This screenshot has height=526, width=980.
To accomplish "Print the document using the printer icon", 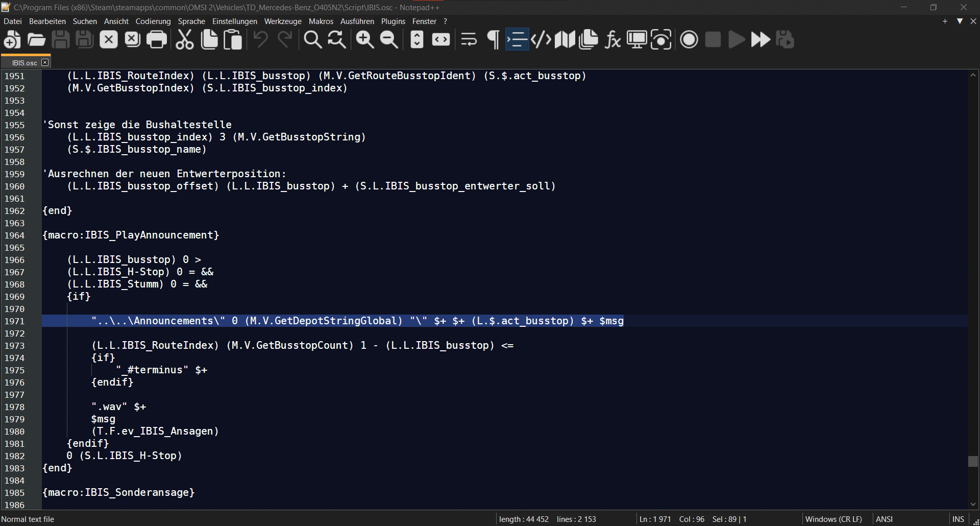I will click(x=157, y=40).
